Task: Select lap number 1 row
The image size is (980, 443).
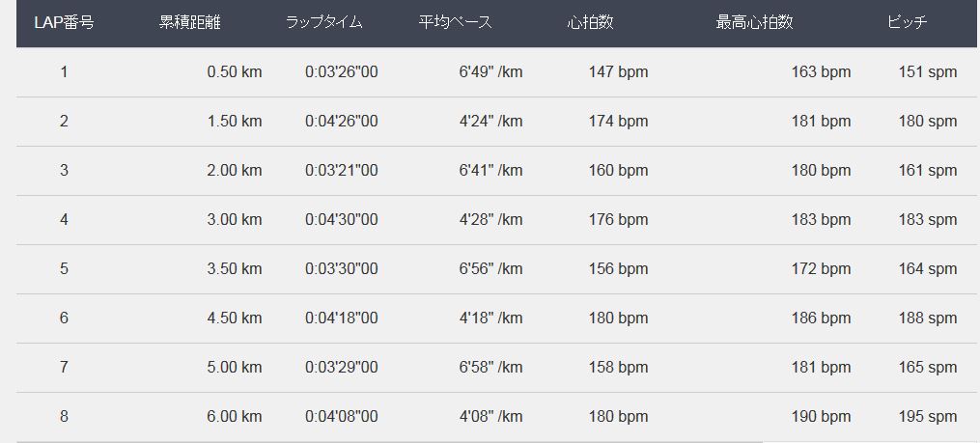Action: tap(64, 72)
